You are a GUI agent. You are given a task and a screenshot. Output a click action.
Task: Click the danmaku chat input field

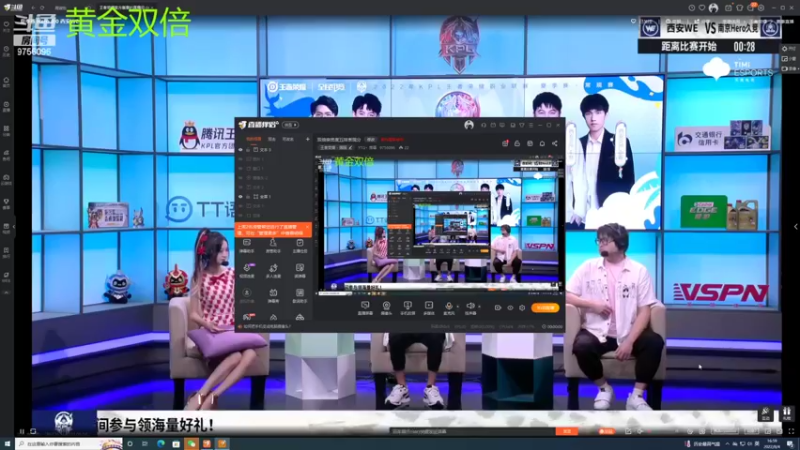pyautogui.click(x=472, y=432)
